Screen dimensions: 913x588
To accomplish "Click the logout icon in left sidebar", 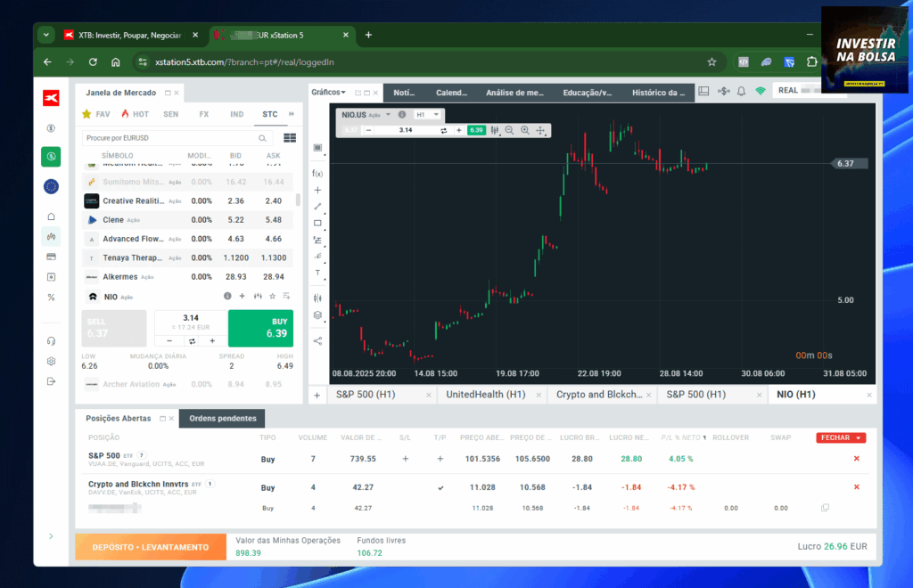I will (x=51, y=381).
